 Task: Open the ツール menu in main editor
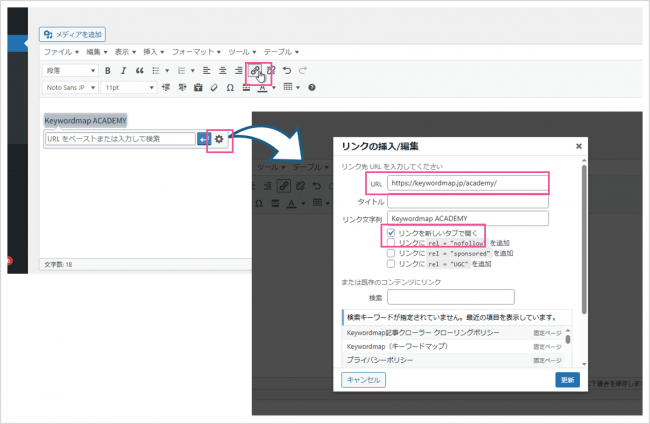pos(242,52)
